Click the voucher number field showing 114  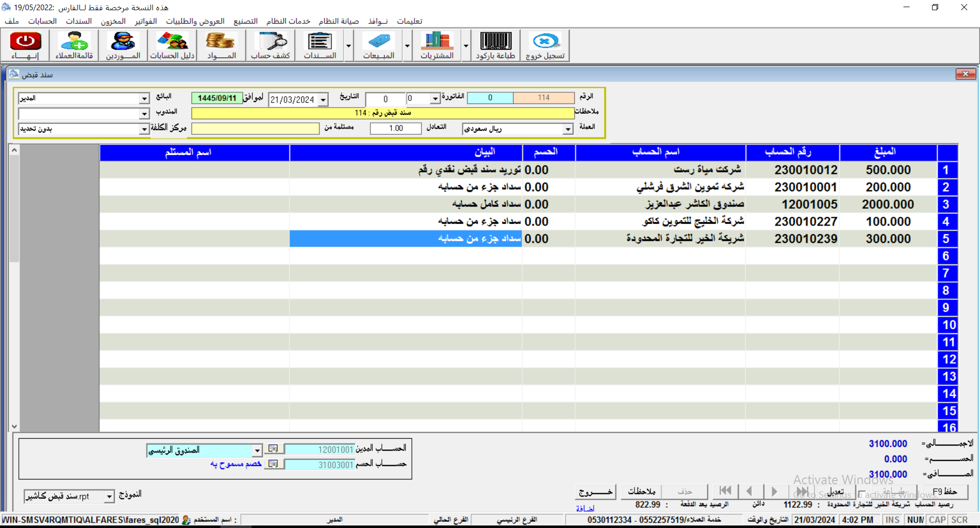pos(544,97)
